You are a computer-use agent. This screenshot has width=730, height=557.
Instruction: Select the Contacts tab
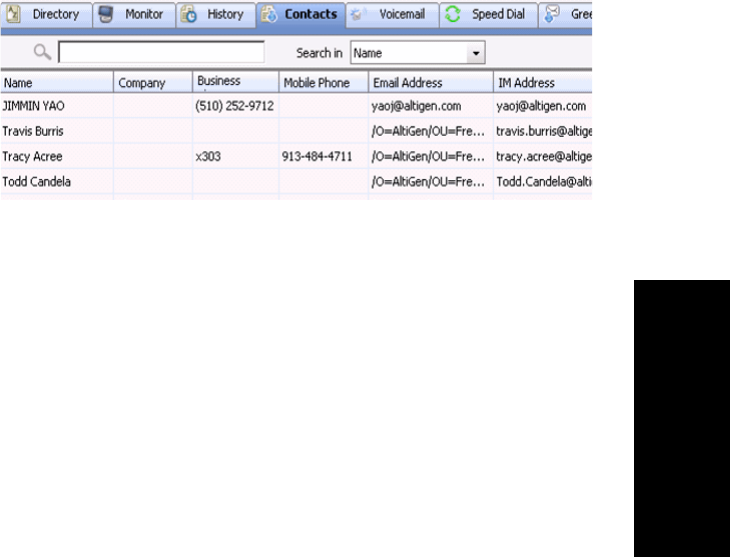click(x=301, y=15)
